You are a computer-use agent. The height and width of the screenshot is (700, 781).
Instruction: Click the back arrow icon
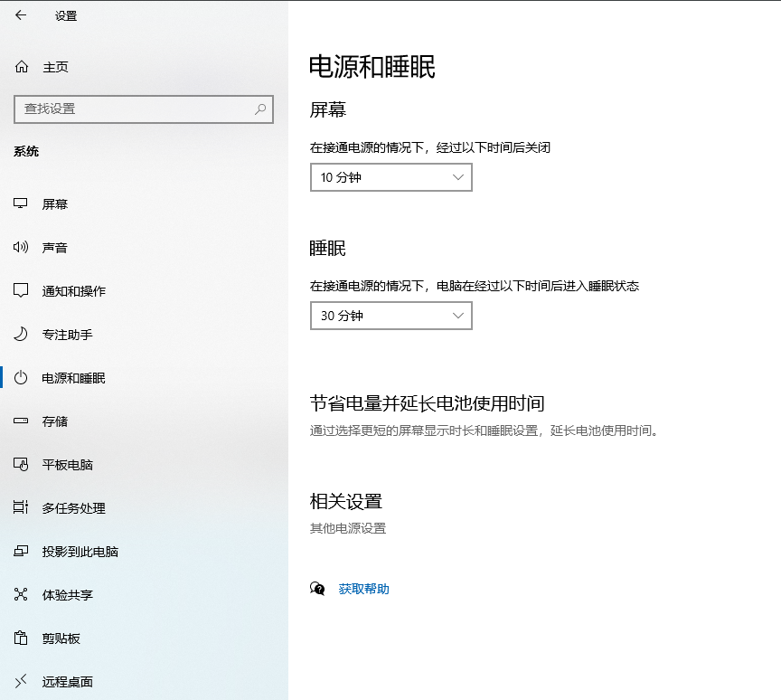21,15
